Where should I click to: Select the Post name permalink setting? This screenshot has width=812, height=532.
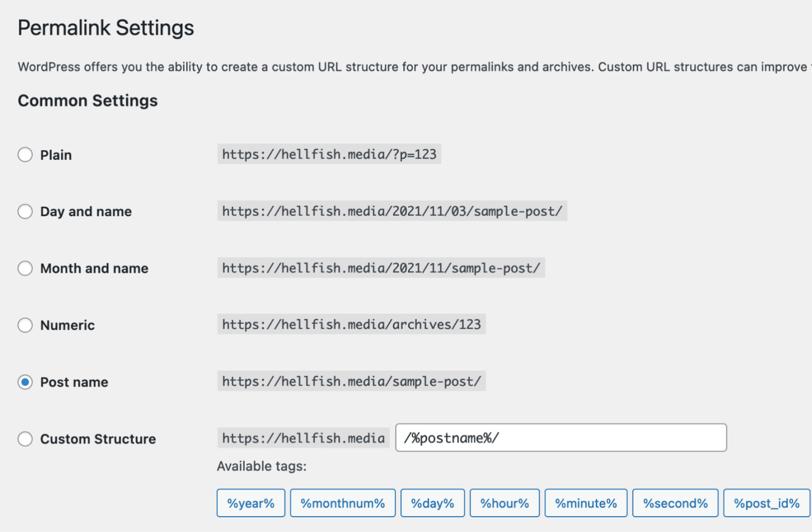pyautogui.click(x=25, y=382)
